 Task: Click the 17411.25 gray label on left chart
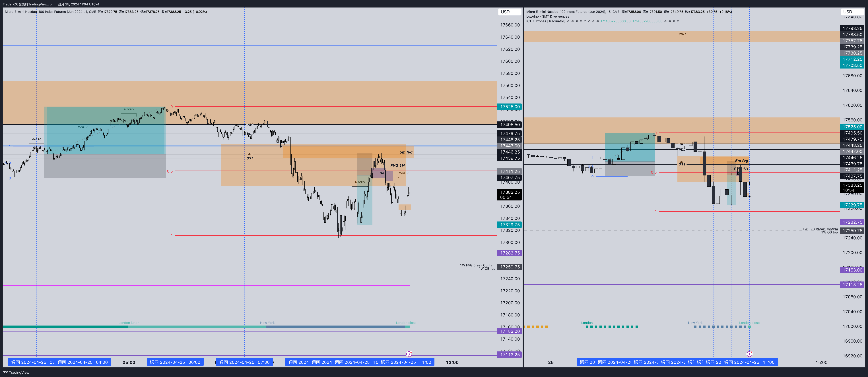click(510, 171)
